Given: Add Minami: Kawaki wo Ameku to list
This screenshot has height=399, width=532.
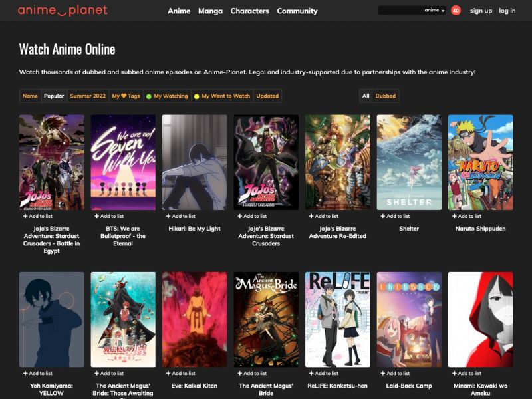Looking at the screenshot, I should 467,373.
